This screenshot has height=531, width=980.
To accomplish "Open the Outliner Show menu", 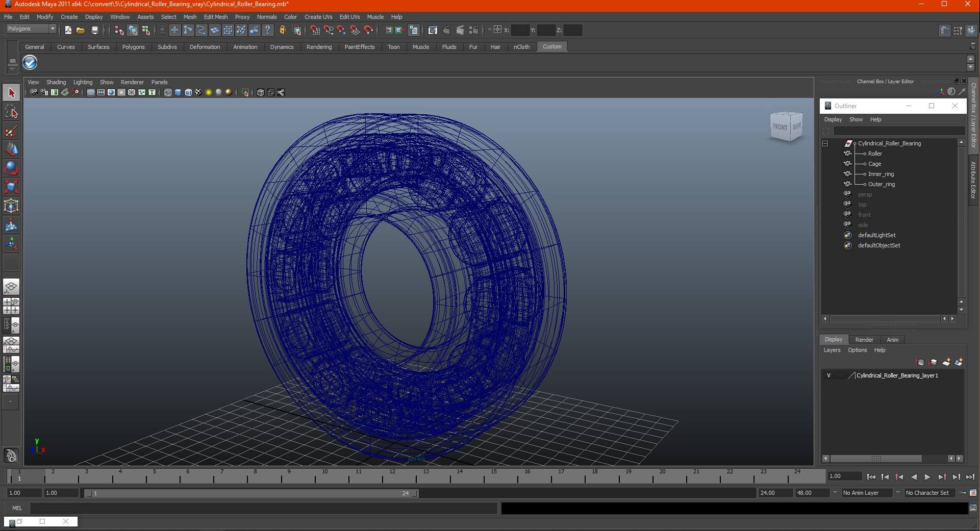I will 856,119.
